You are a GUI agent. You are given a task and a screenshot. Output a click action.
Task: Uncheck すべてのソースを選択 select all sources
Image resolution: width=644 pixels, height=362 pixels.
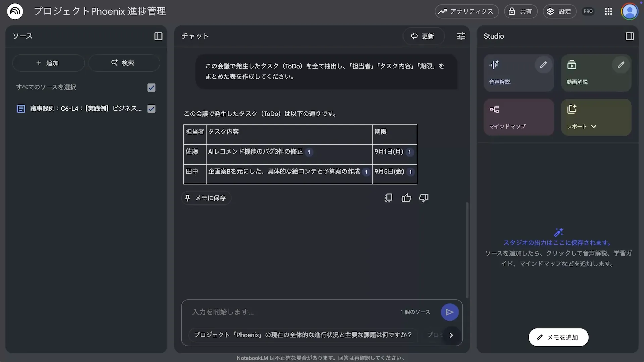point(151,87)
